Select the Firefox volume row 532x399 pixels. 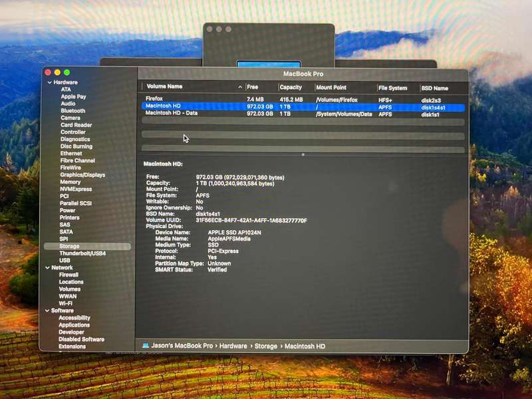(303, 99)
